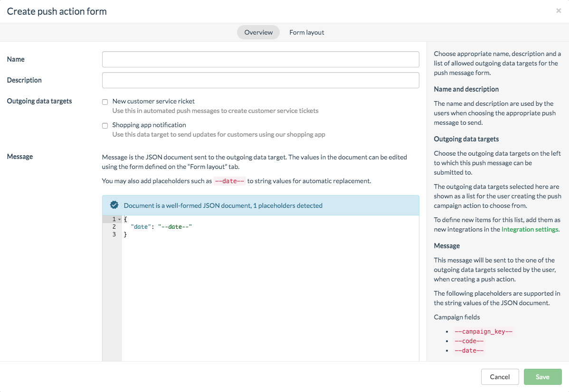Screen dimensions: 569x392
Task: Focus the Description input field
Action: pos(260,80)
